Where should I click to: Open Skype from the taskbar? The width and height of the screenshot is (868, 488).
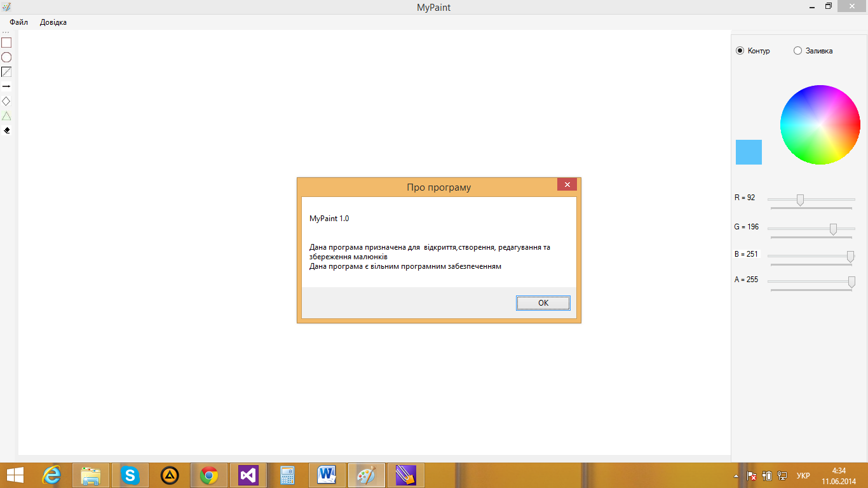(130, 475)
